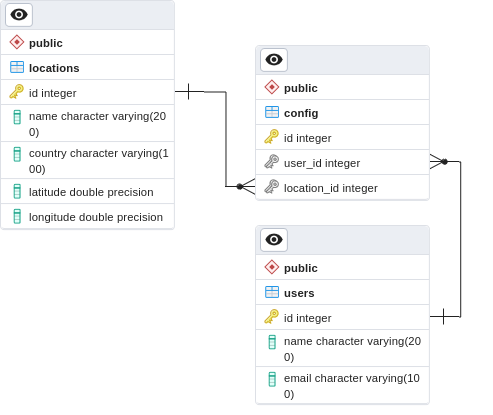Click the foreign key icon beside user_id
493x415 pixels.
pyautogui.click(x=272, y=162)
